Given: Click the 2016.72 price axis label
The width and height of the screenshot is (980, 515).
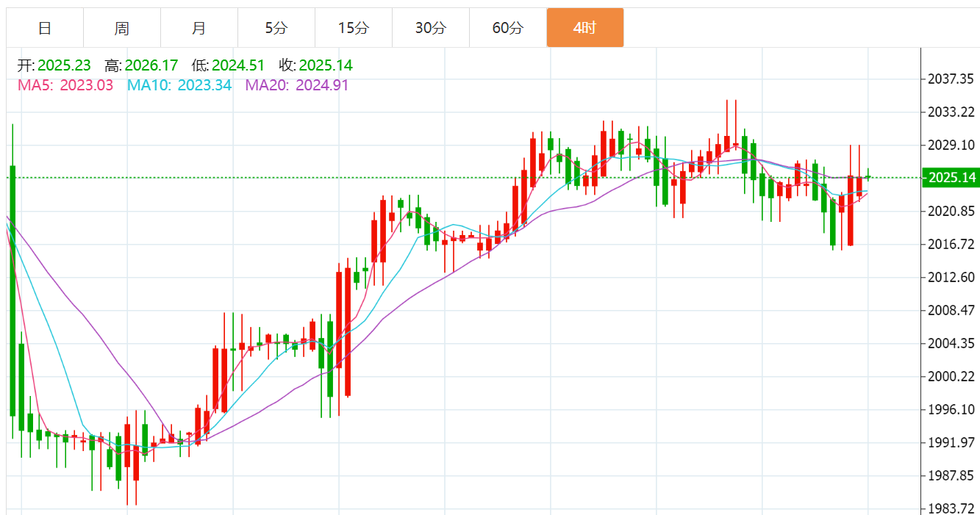Looking at the screenshot, I should coord(951,245).
